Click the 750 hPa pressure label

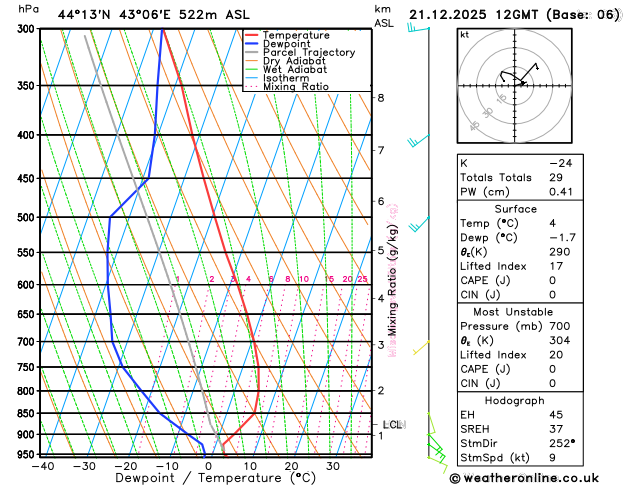coord(28,367)
